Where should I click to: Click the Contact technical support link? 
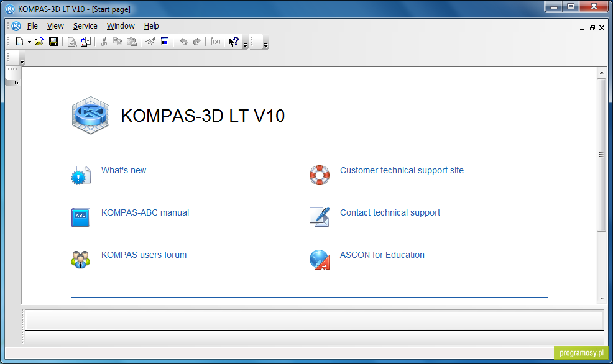click(390, 212)
